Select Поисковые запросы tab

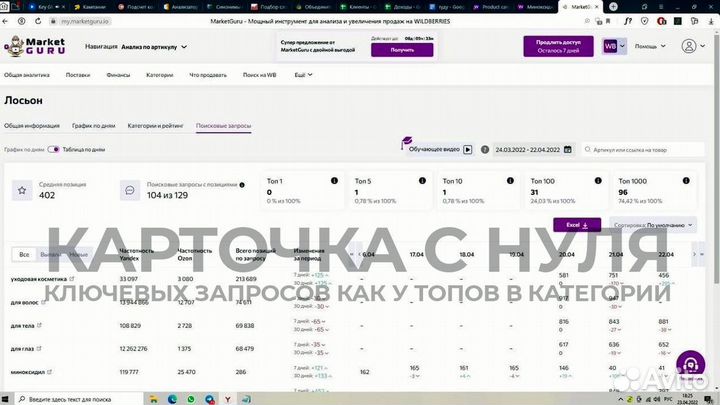[223, 125]
